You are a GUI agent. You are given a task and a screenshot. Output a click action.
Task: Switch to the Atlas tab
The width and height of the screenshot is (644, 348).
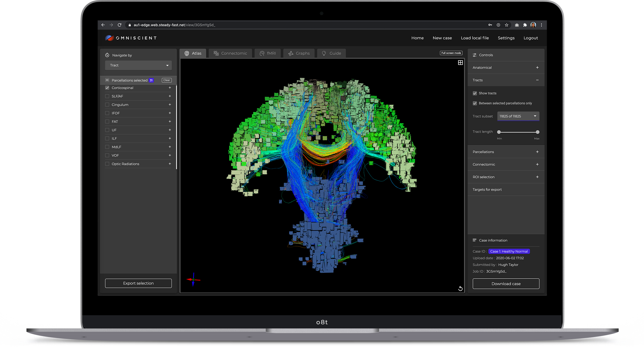(x=193, y=53)
